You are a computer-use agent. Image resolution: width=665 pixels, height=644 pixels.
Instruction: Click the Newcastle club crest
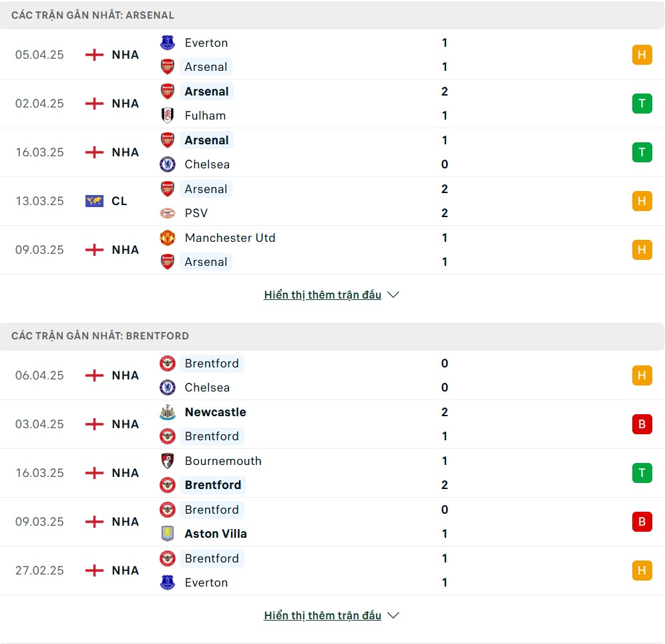click(x=168, y=412)
